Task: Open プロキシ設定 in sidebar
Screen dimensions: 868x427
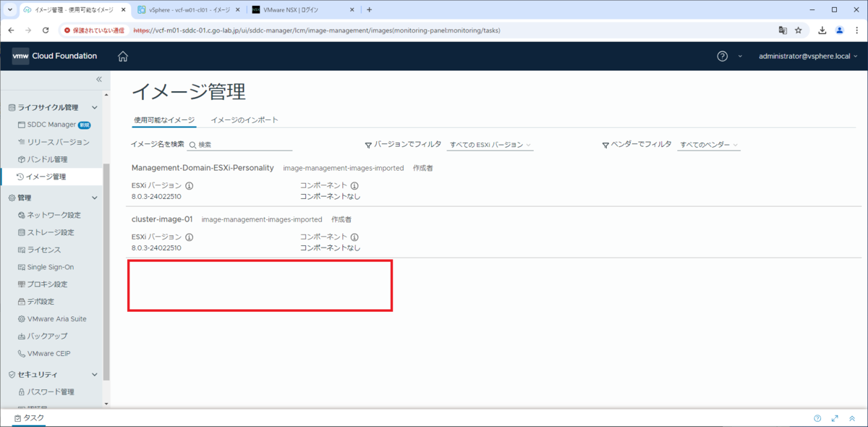Action: point(42,284)
